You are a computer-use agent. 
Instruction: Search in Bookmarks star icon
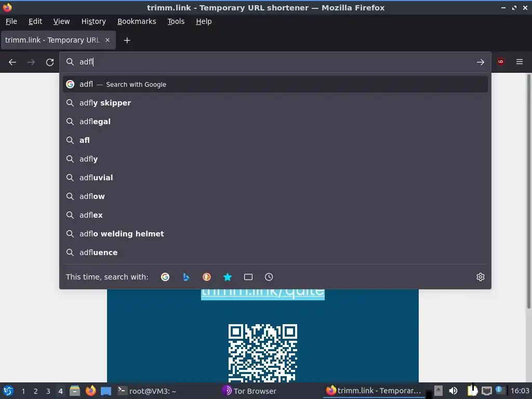(228, 277)
